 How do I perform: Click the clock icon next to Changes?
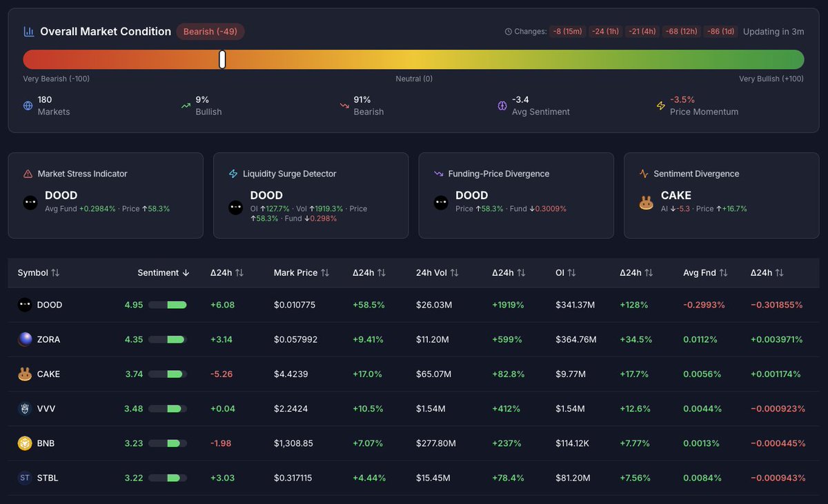pyautogui.click(x=509, y=32)
